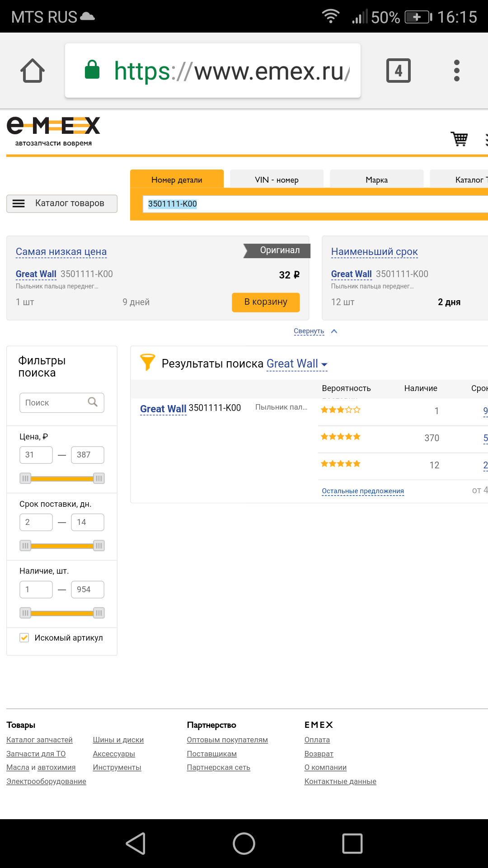This screenshot has width=488, height=868.
Task: Click the magnifier icon in filter search
Action: pos(93,402)
